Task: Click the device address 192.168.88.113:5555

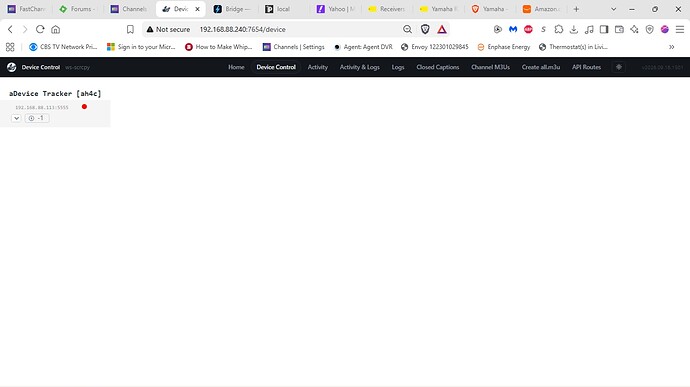Action: [x=42, y=107]
